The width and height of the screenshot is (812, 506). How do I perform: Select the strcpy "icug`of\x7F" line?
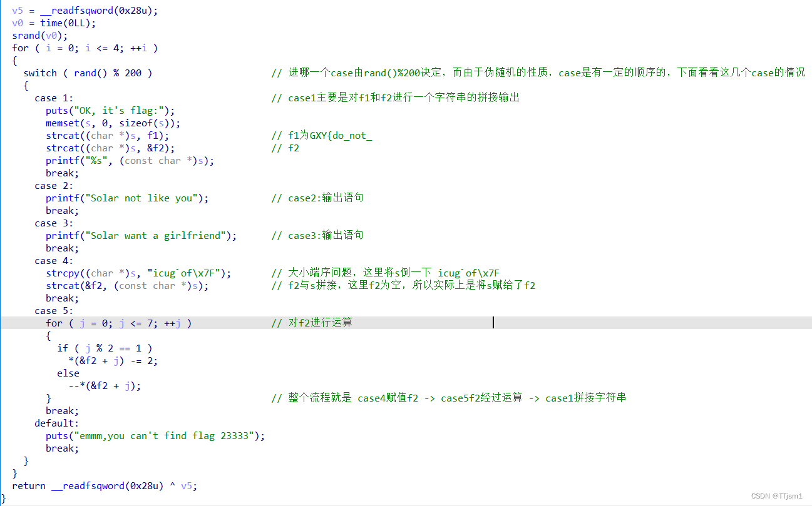click(x=138, y=273)
